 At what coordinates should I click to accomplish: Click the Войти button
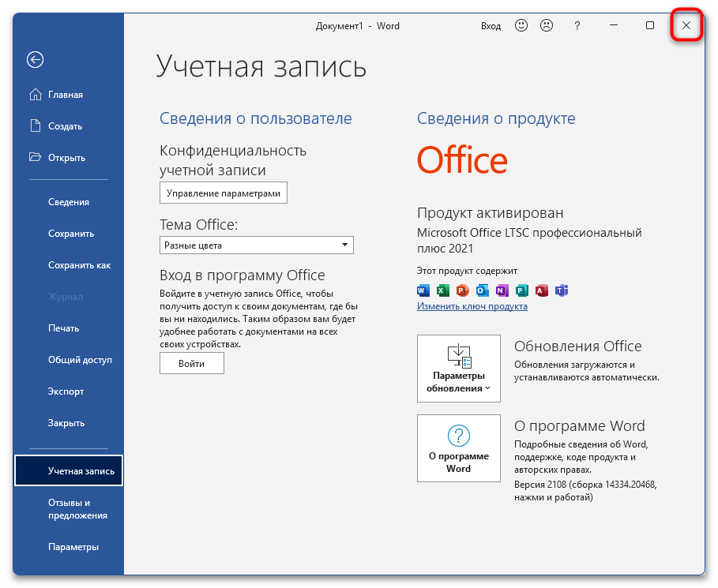(x=191, y=363)
